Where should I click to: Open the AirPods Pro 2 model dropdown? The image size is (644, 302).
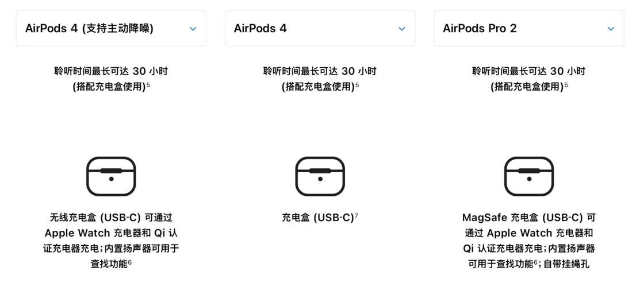(528, 28)
